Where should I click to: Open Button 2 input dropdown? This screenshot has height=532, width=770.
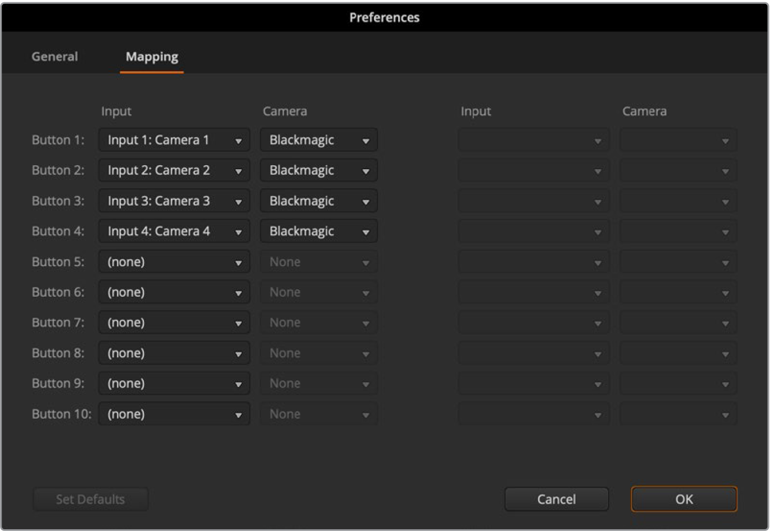[174, 170]
